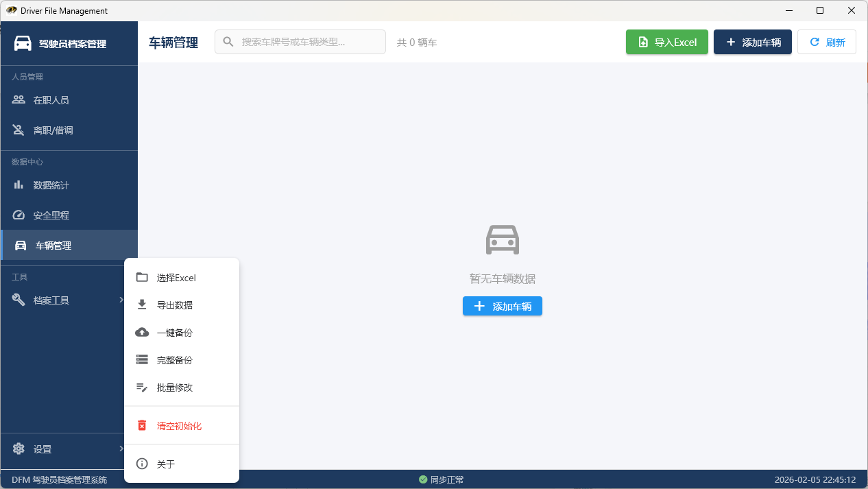Click the large gray car placeholder icon

tap(502, 240)
